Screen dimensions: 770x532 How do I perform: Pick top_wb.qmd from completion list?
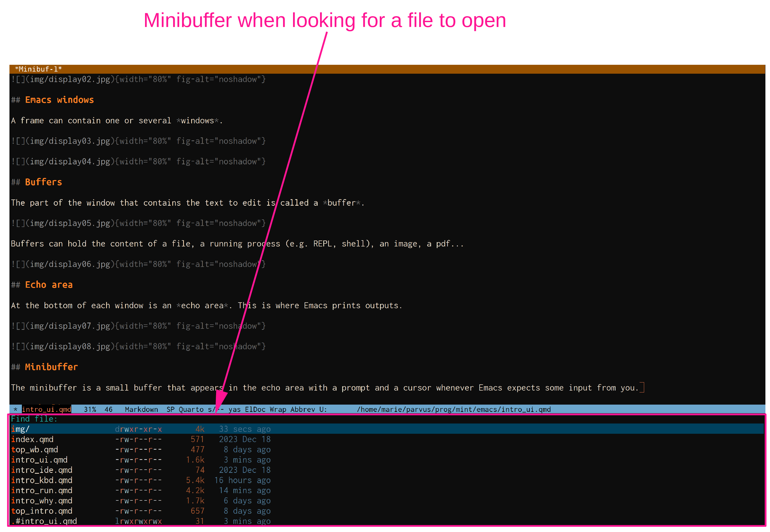tap(35, 450)
